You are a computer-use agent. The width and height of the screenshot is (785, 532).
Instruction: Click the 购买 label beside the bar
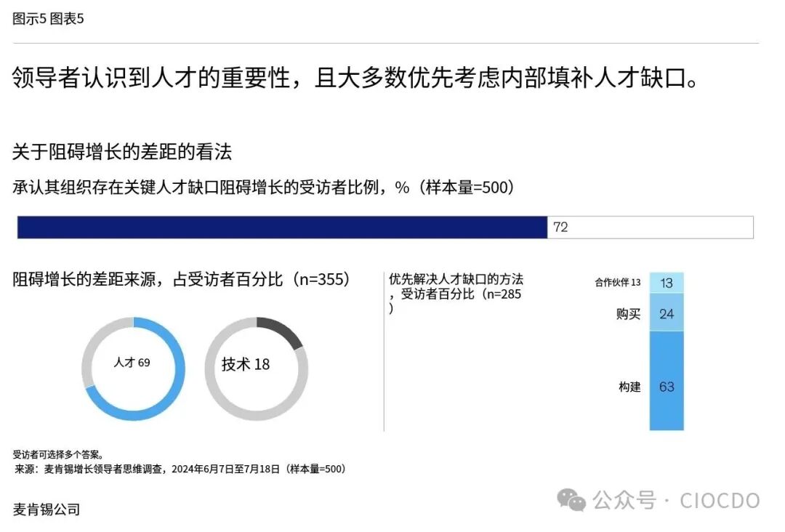629,314
